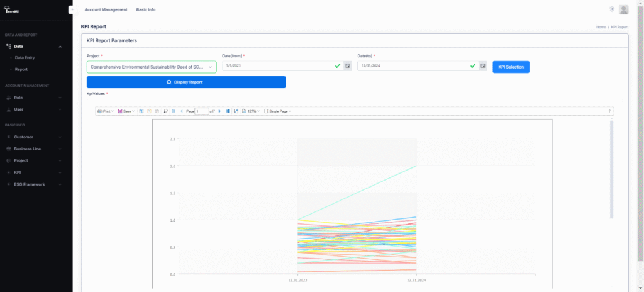The width and height of the screenshot is (644, 292).
Task: Collapse the sidebar with arrow button
Action: pyautogui.click(x=72, y=9)
